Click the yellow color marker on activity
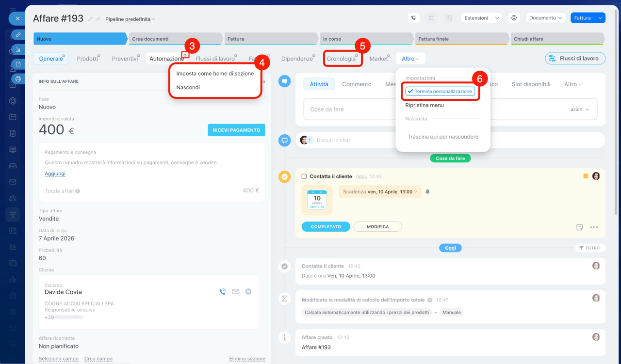621x364 pixels. point(586,176)
